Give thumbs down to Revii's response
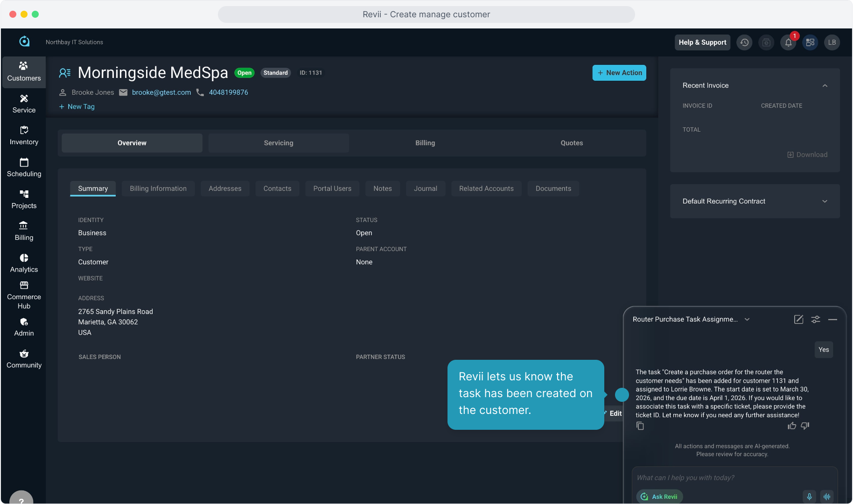The width and height of the screenshot is (853, 504). coord(805,426)
